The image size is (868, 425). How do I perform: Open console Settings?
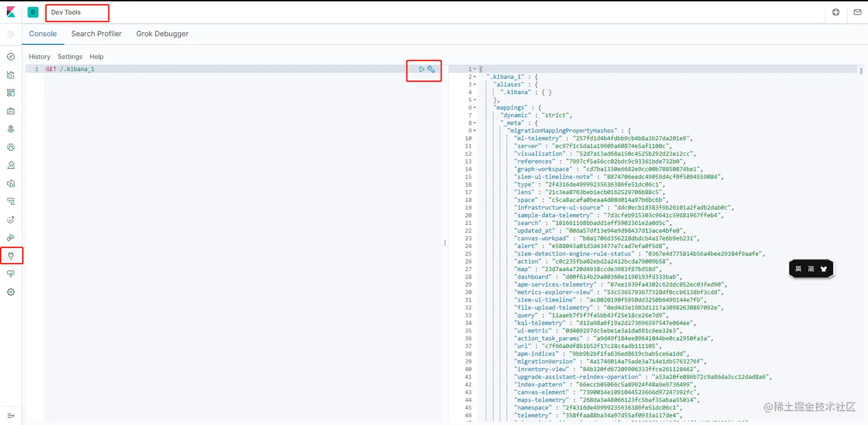pyautogui.click(x=70, y=57)
